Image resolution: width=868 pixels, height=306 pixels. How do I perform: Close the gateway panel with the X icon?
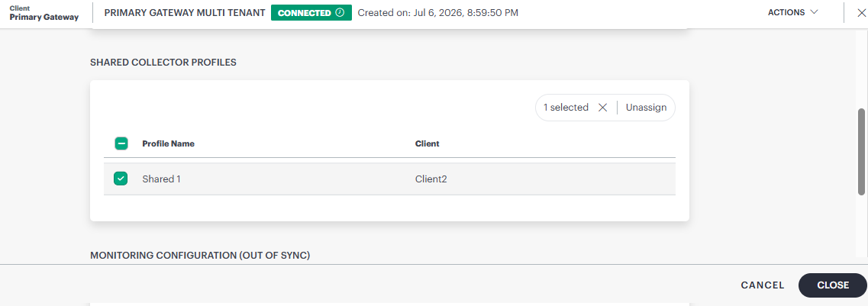tap(861, 13)
